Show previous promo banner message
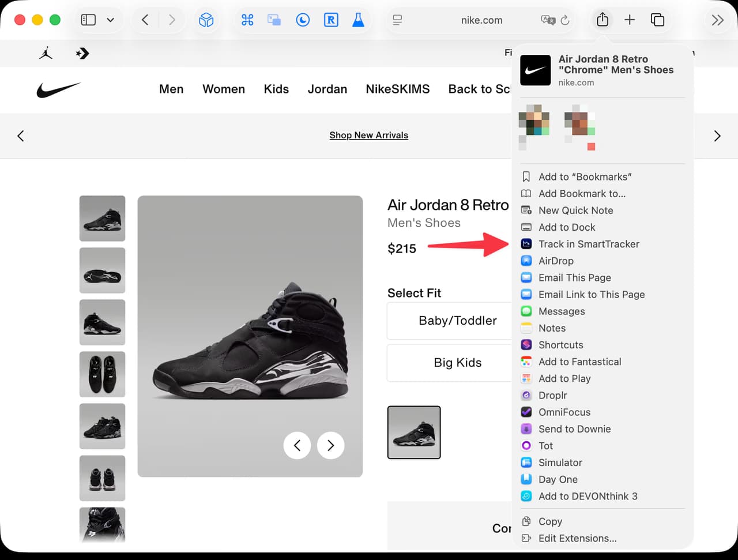Image resolution: width=738 pixels, height=560 pixels. click(x=21, y=136)
